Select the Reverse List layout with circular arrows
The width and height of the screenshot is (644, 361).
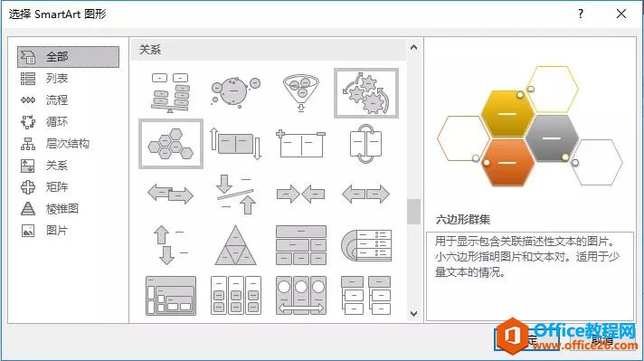[x=366, y=144]
